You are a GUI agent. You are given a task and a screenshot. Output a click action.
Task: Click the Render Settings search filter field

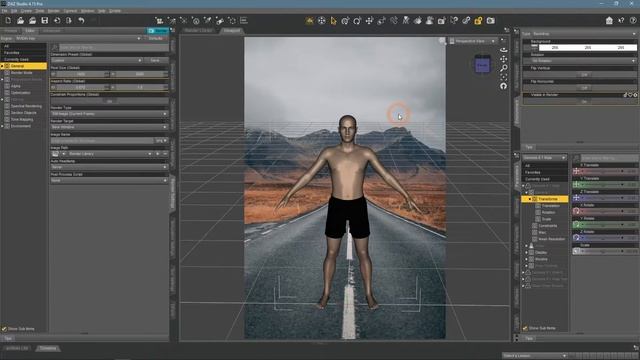113,48
